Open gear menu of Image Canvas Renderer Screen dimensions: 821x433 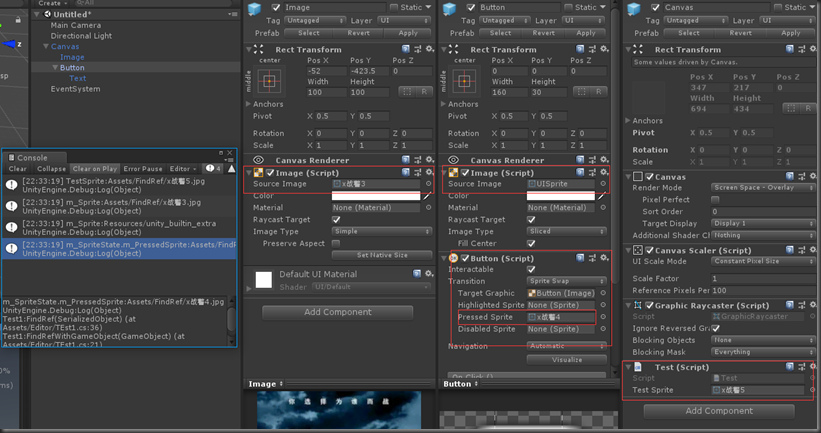pos(430,160)
